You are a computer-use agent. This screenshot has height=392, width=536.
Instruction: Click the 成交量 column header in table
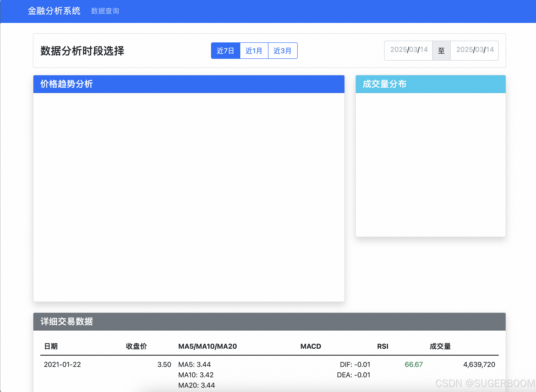[x=440, y=346]
